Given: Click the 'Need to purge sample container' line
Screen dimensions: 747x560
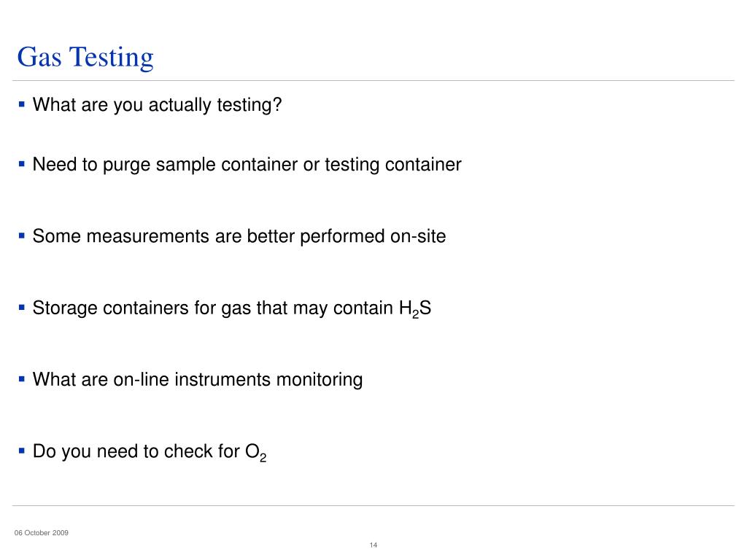Looking at the screenshot, I should [x=247, y=165].
